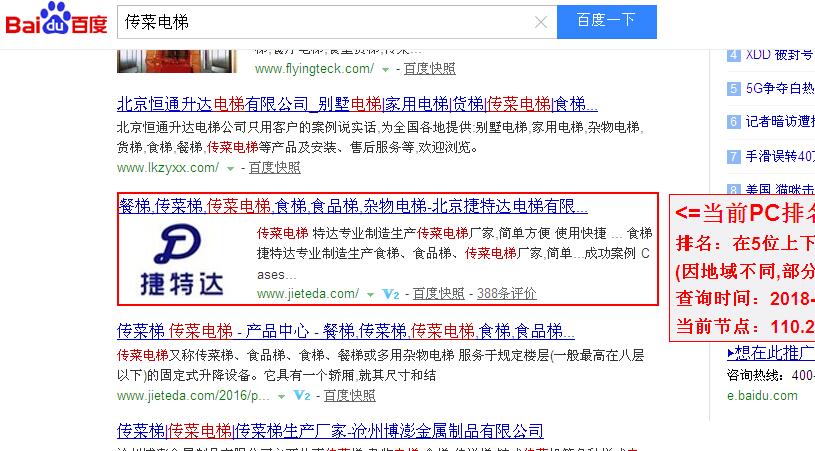The width and height of the screenshot is (815, 451).
Task: Click the 百度一下 search button
Action: (x=607, y=22)
